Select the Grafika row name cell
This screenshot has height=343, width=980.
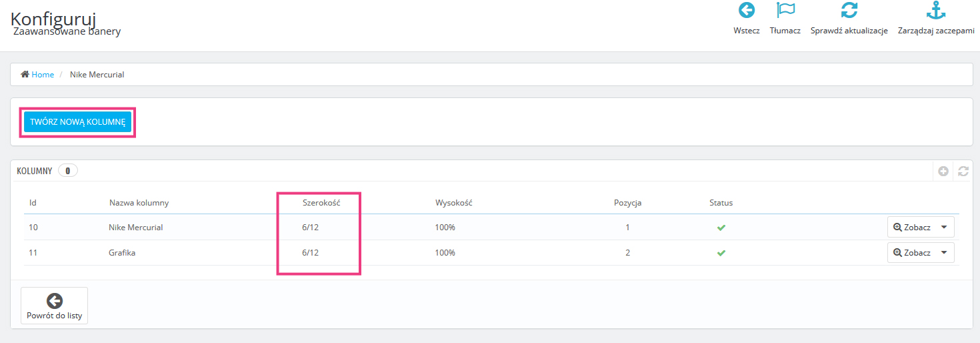[122, 253]
